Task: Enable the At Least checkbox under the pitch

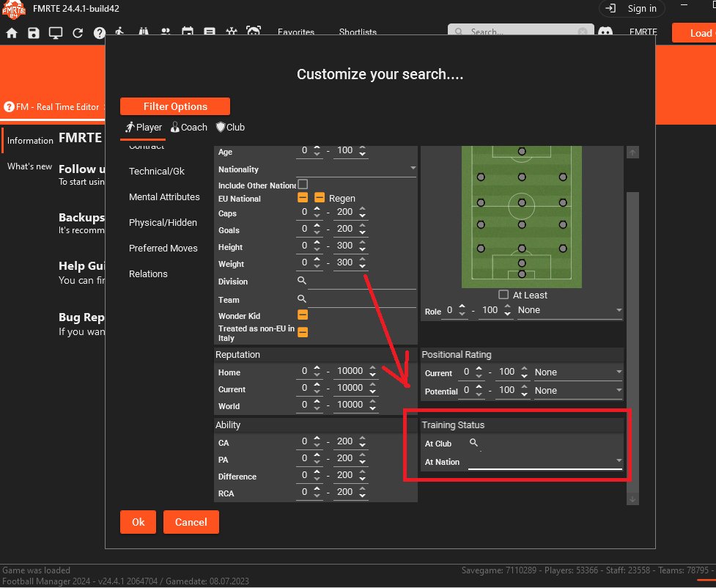Action: 503,295
